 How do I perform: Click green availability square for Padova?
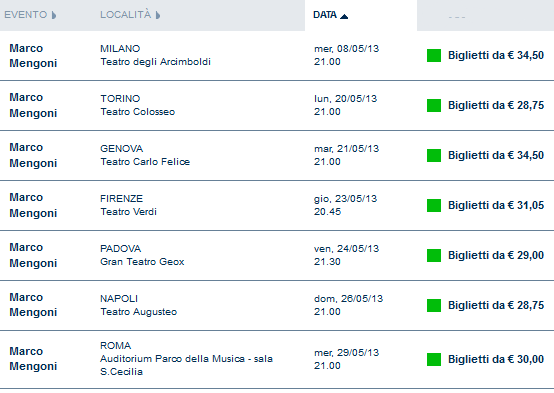(434, 256)
